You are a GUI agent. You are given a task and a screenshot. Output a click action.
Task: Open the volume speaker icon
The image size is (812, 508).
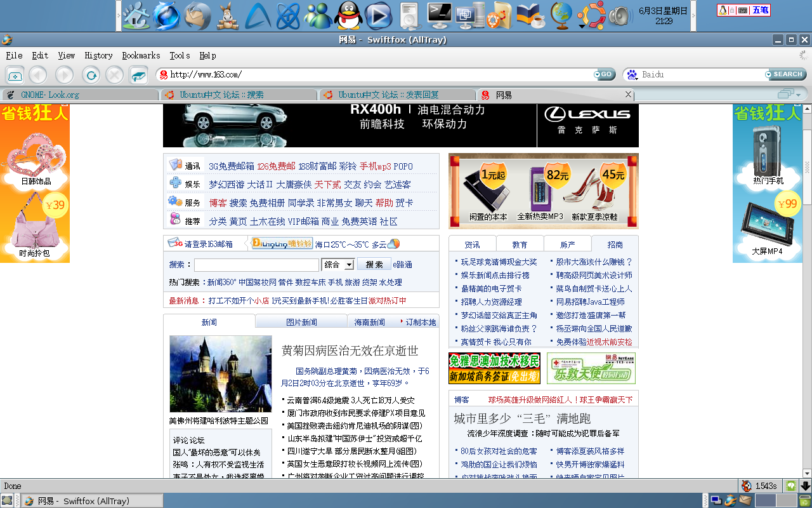(620, 16)
